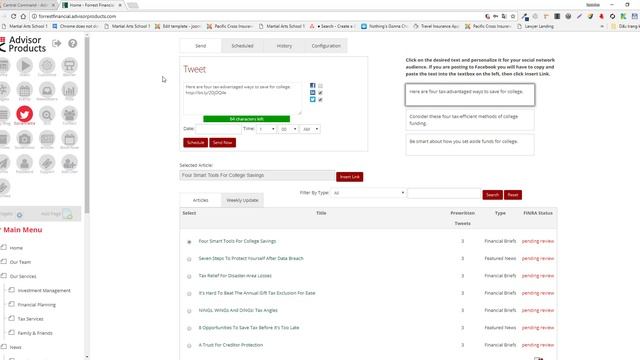
Task: Reload the page with browser refresh icon
Action: (13, 16)
